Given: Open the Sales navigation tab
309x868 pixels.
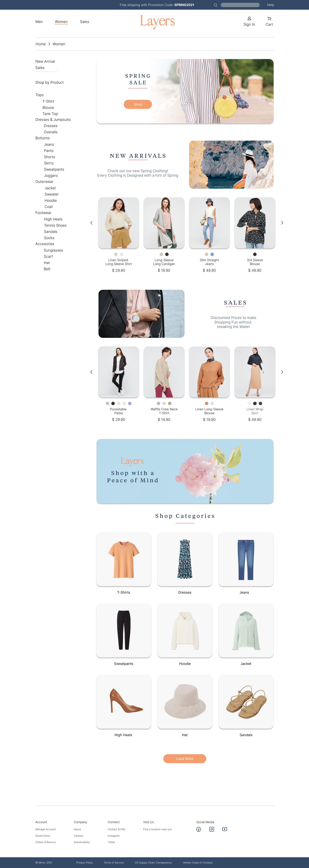Looking at the screenshot, I should (x=85, y=21).
